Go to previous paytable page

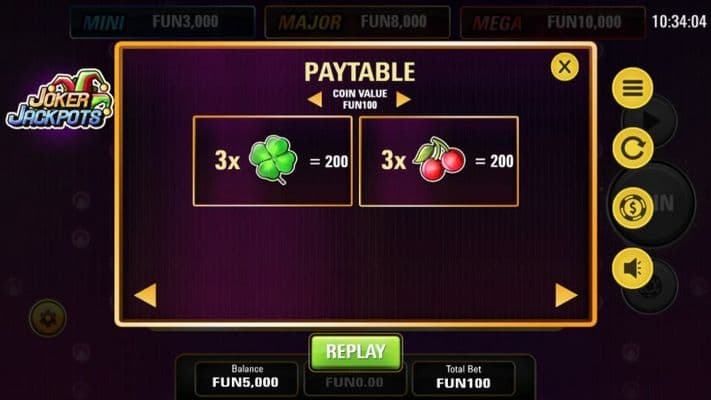[x=146, y=295]
